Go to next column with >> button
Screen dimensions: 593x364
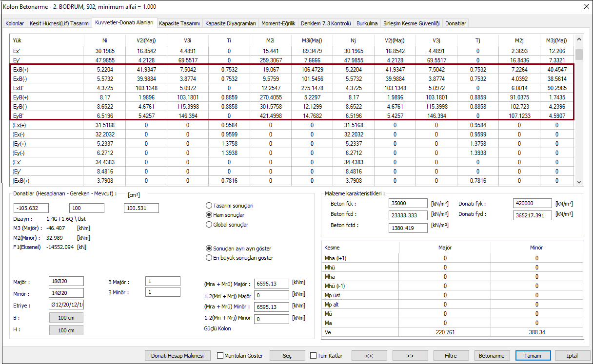(x=410, y=356)
